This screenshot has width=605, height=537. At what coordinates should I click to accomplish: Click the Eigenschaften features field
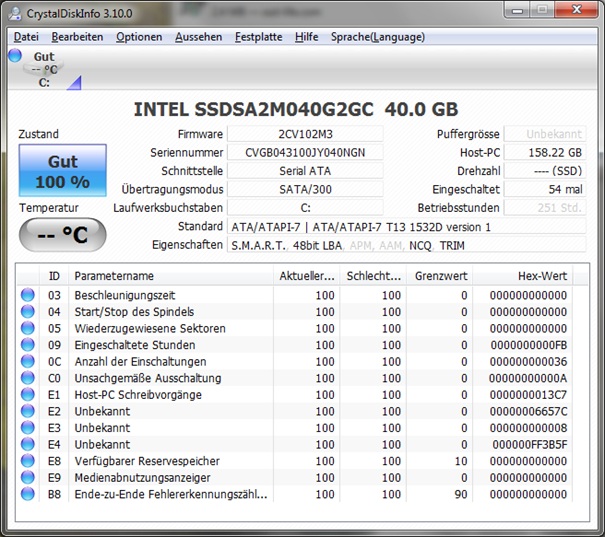click(407, 245)
